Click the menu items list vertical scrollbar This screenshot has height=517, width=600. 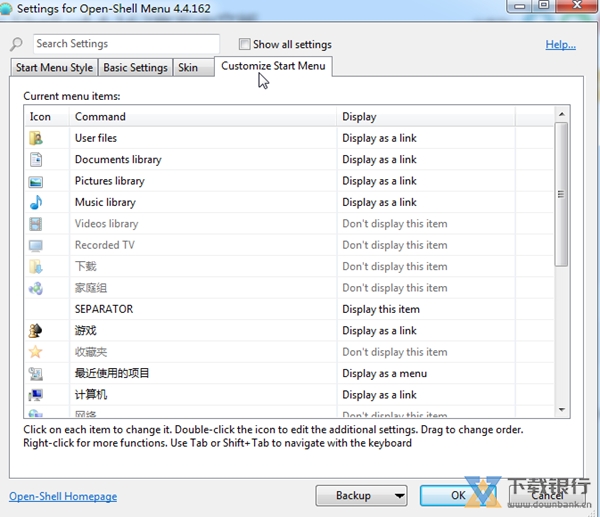coord(561,195)
